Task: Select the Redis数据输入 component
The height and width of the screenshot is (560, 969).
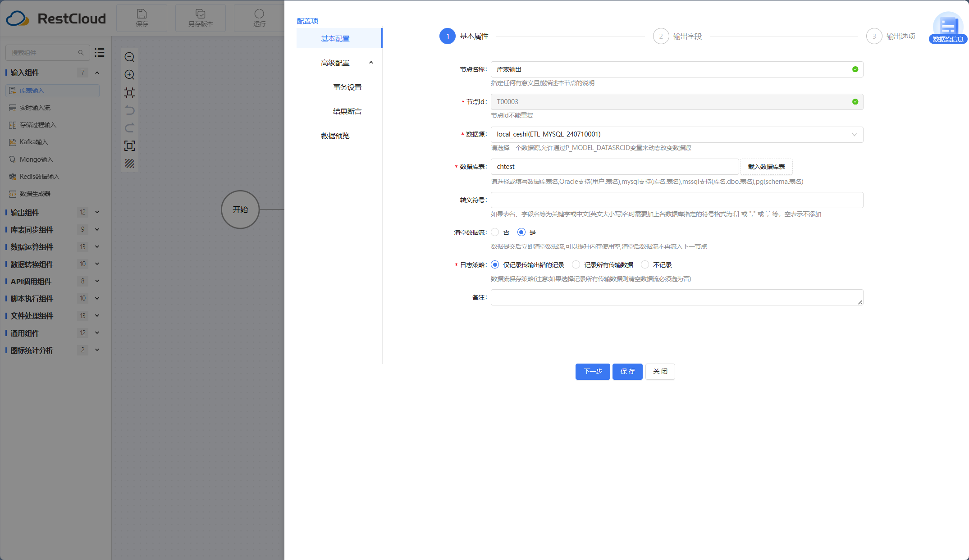Action: (52, 177)
